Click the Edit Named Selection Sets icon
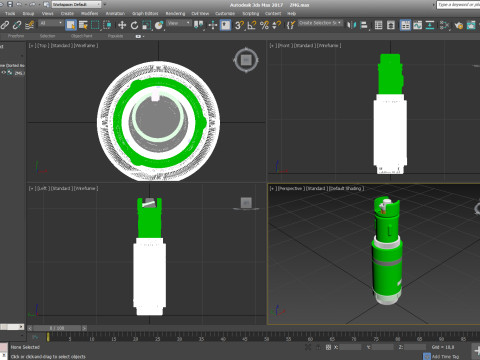 pos(291,25)
